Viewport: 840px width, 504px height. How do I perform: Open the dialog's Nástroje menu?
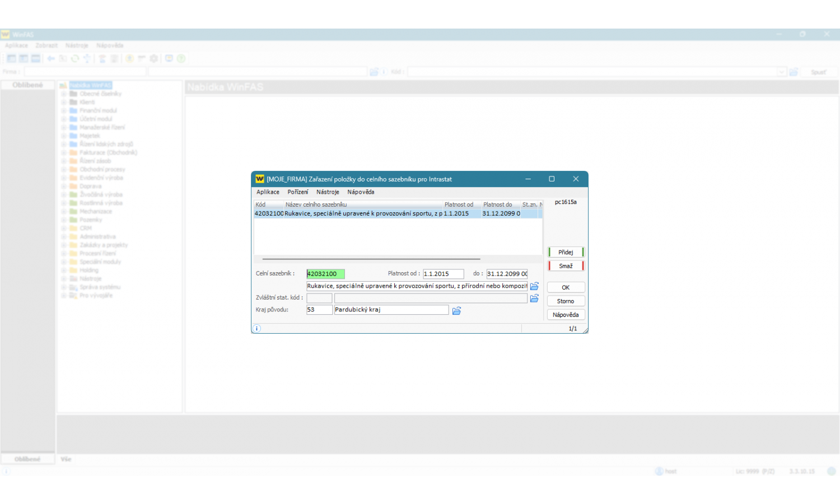328,192
